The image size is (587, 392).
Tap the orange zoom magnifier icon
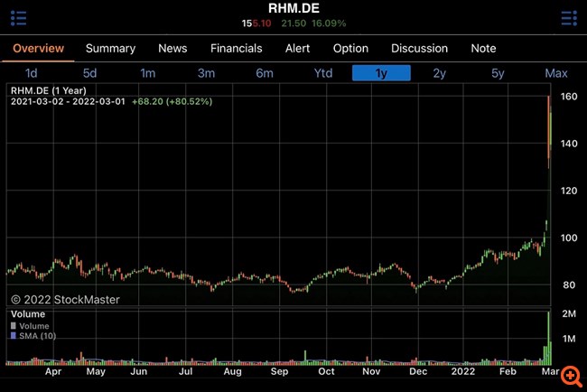[x=570, y=374]
